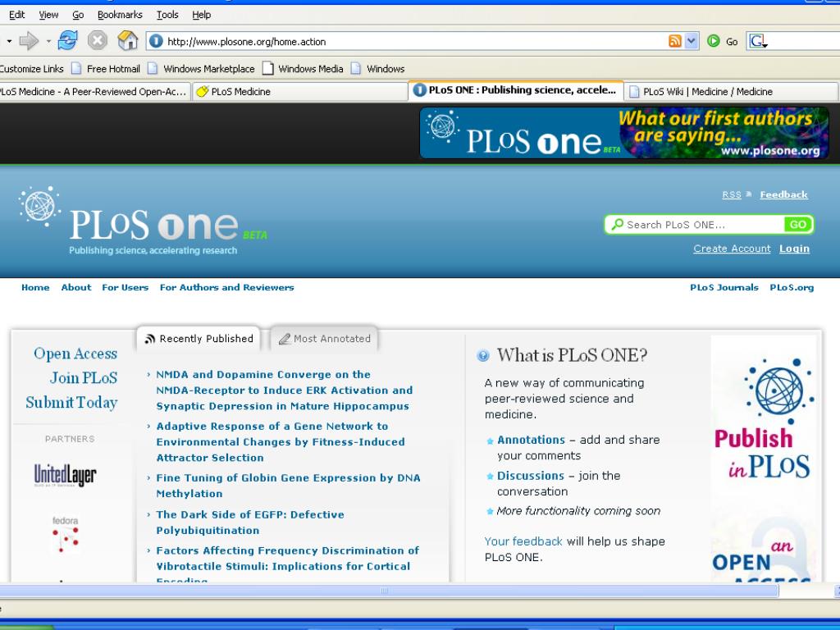Click the Customize Links bookmark
The image size is (840, 630).
point(32,69)
